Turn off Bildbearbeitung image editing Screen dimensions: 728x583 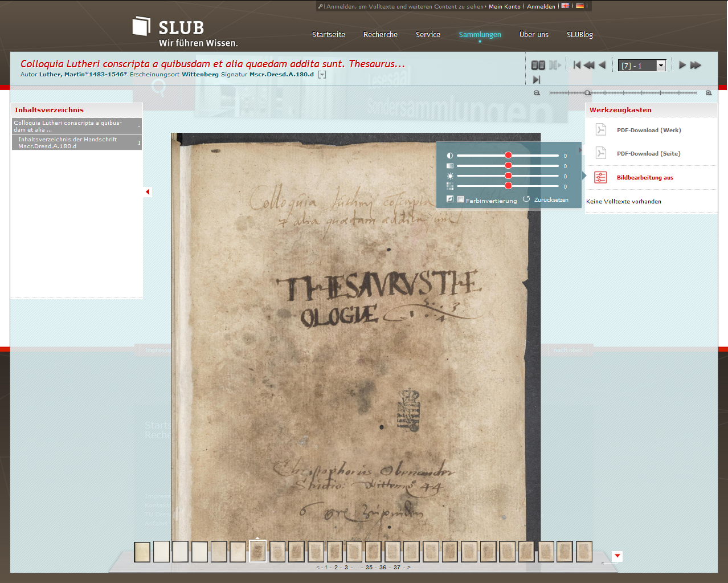tap(644, 178)
